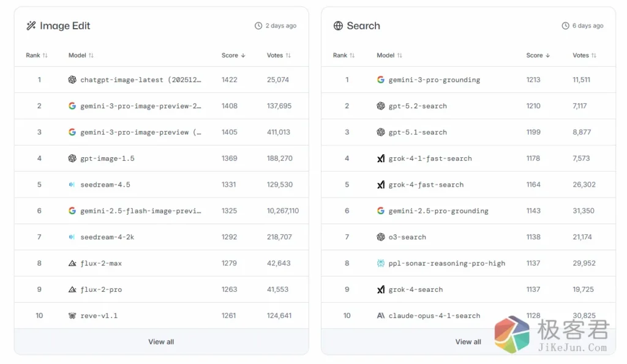
Task: Select the gpt-5.2-search model row
Action: (x=418, y=106)
